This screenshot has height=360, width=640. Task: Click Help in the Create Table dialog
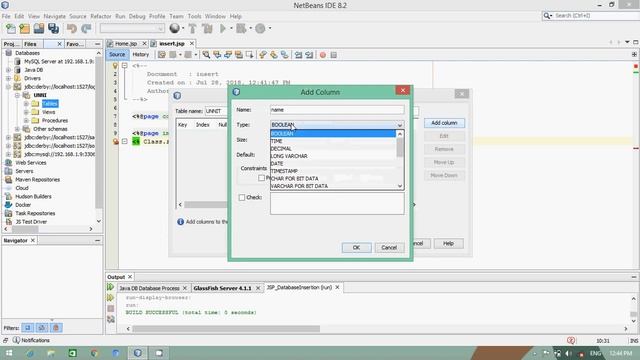point(448,243)
